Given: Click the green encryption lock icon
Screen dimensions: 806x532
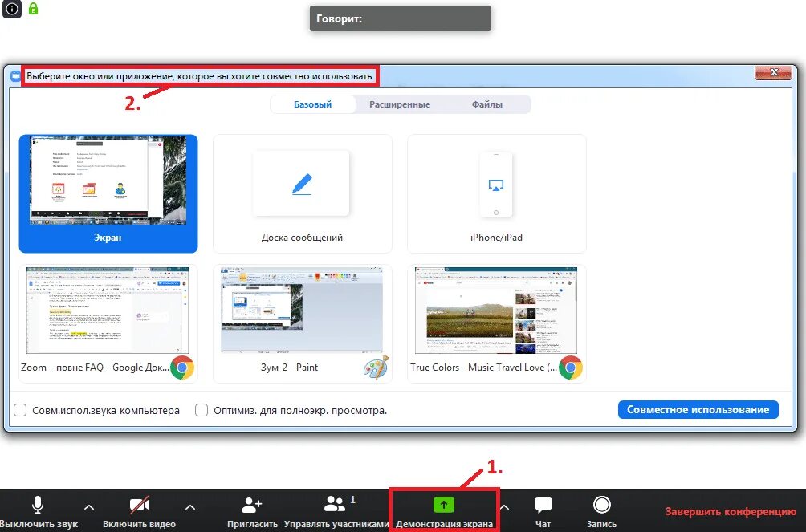Looking at the screenshot, I should [34, 8].
